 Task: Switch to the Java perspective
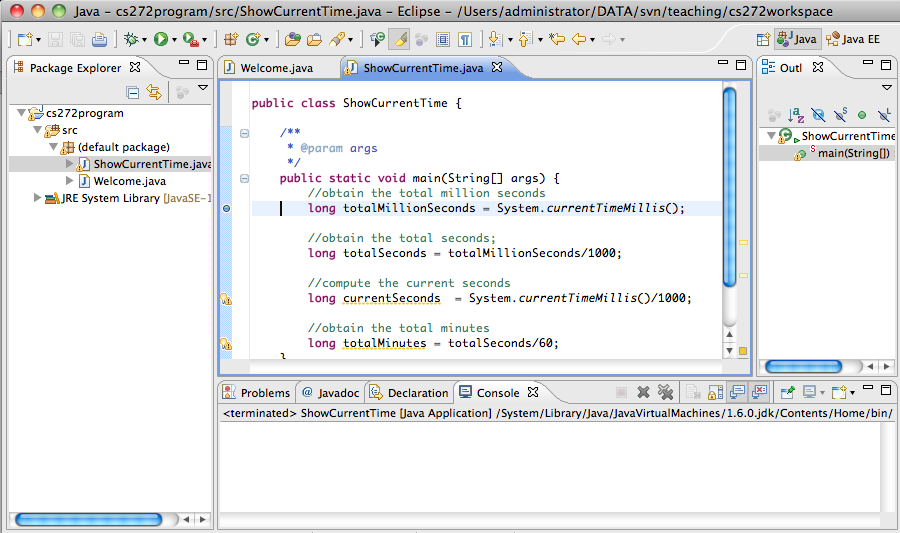(x=797, y=39)
